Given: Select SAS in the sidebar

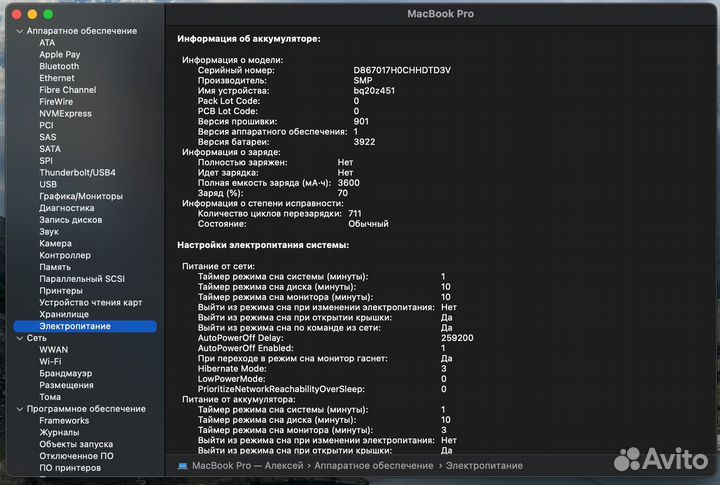Looking at the screenshot, I should pyautogui.click(x=47, y=137).
